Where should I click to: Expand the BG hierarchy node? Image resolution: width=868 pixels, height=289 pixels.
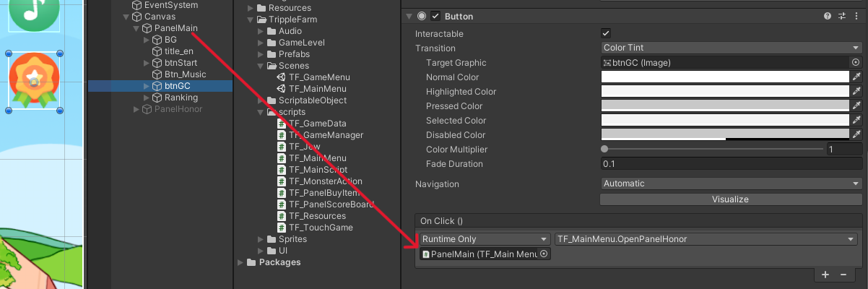(x=147, y=40)
